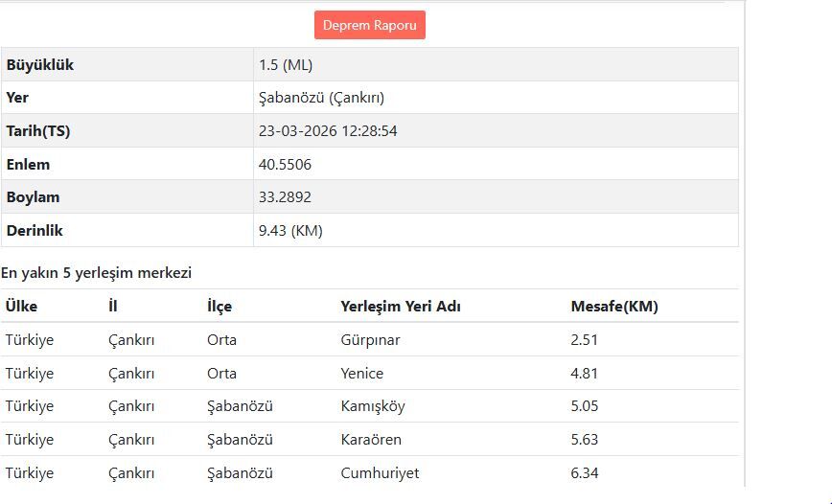Viewport: 832px width, 504px height.
Task: Select the depth value 9.43 (KM)
Action: click(x=290, y=231)
